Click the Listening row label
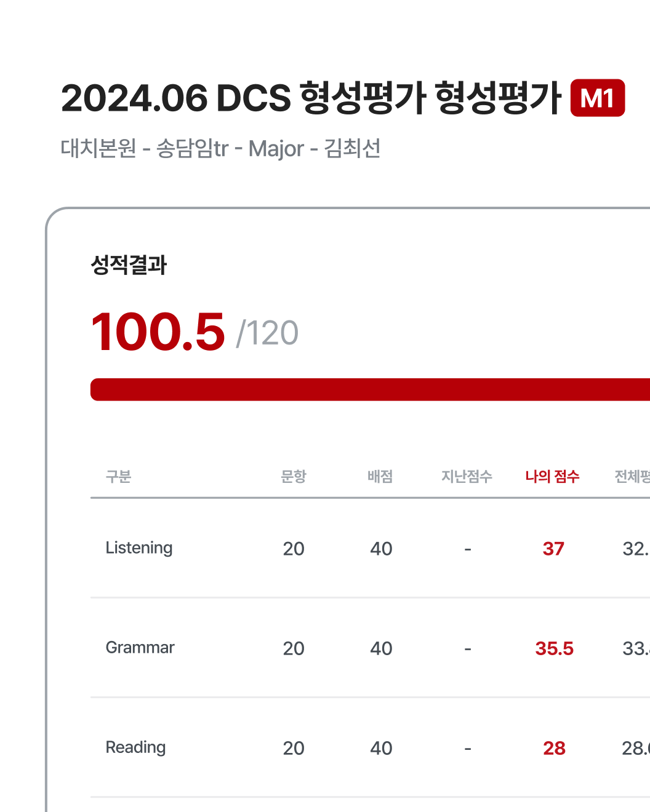This screenshot has height=812, width=650. pos(139,548)
